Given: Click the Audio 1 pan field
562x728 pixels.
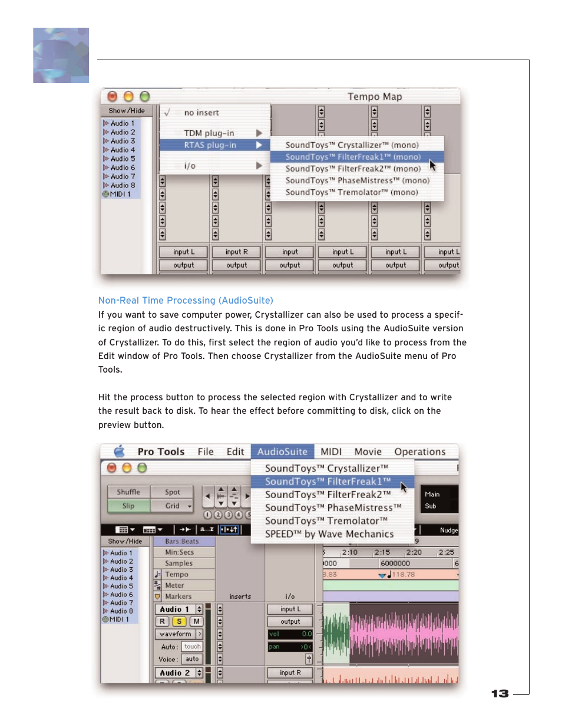Looking at the screenshot, I should [290, 647].
